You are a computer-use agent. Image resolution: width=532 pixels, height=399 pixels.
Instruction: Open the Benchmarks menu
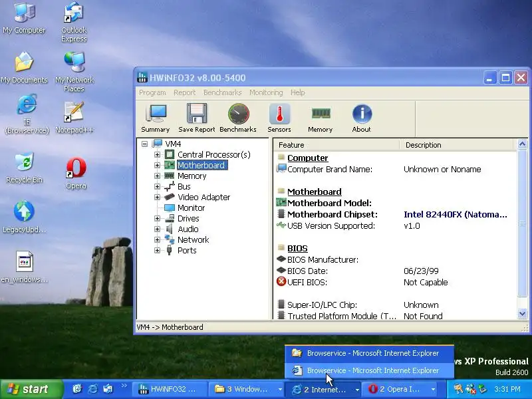(223, 92)
